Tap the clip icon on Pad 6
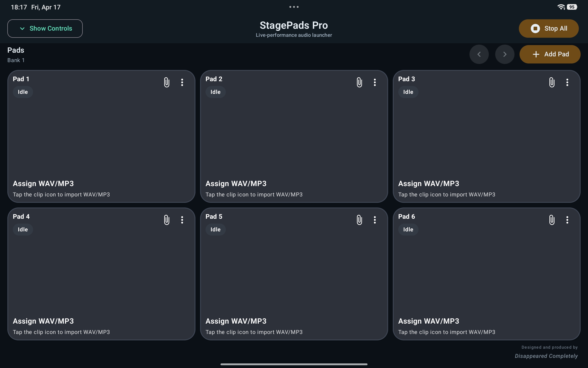 coord(552,220)
